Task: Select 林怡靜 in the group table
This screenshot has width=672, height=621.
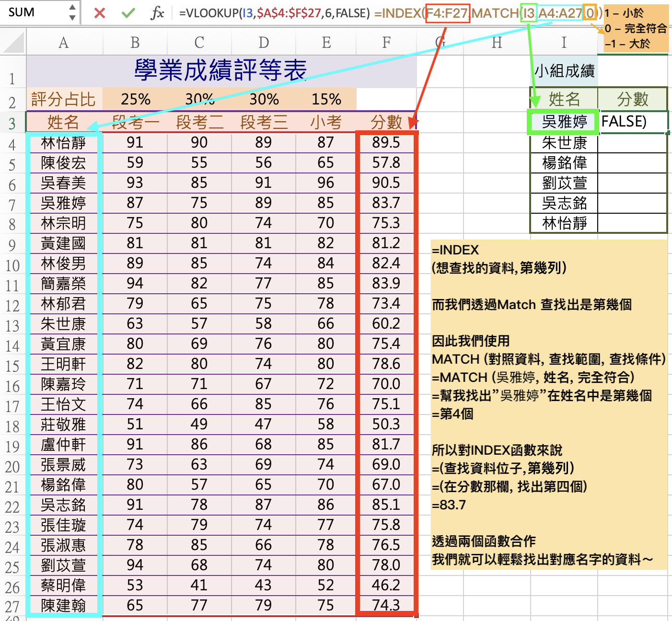Action: tap(564, 223)
